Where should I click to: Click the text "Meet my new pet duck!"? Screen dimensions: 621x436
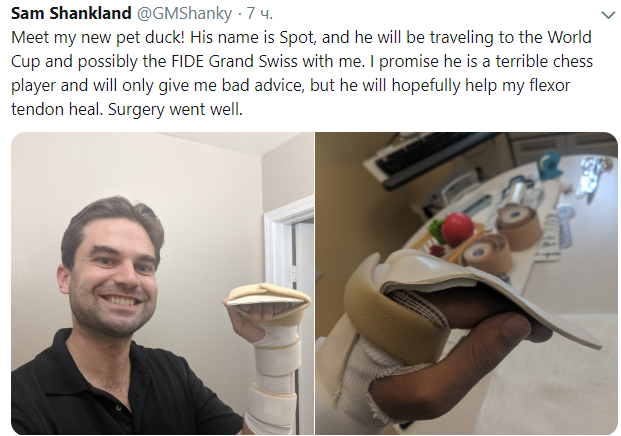pos(98,38)
